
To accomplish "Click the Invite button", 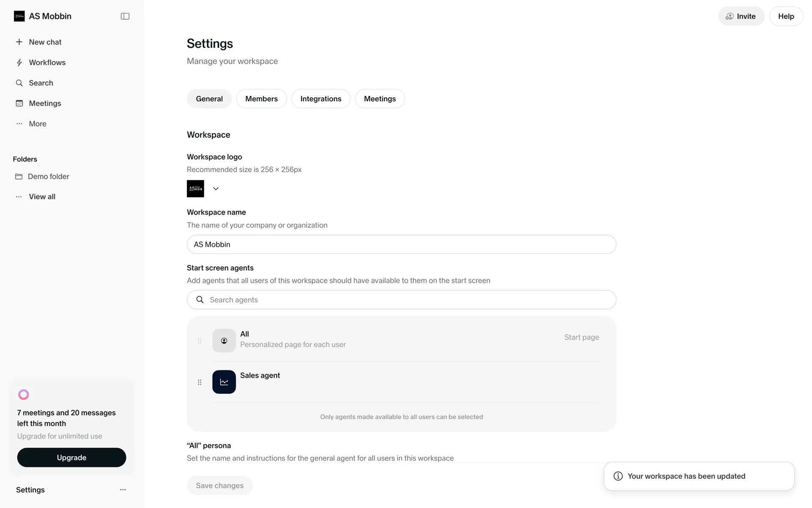I will [741, 16].
